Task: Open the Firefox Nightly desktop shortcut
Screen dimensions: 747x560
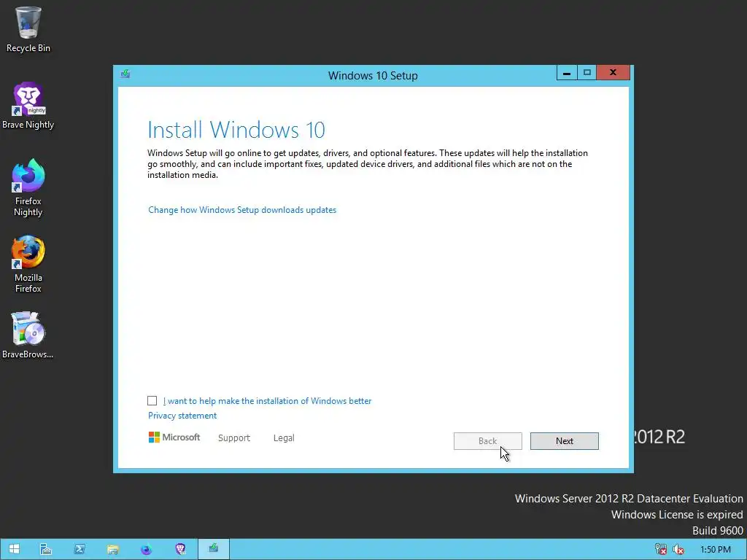Action: (28, 187)
